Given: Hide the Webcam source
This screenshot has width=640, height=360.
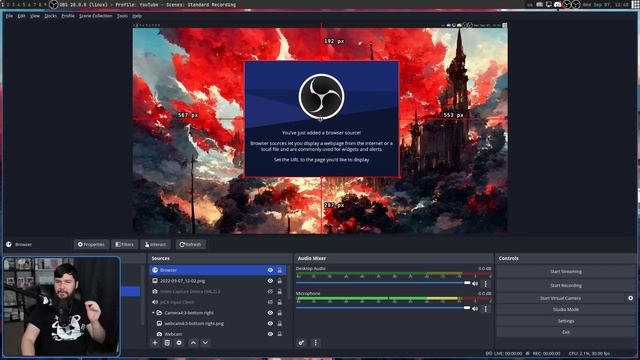Looking at the screenshot, I should pyautogui.click(x=270, y=334).
